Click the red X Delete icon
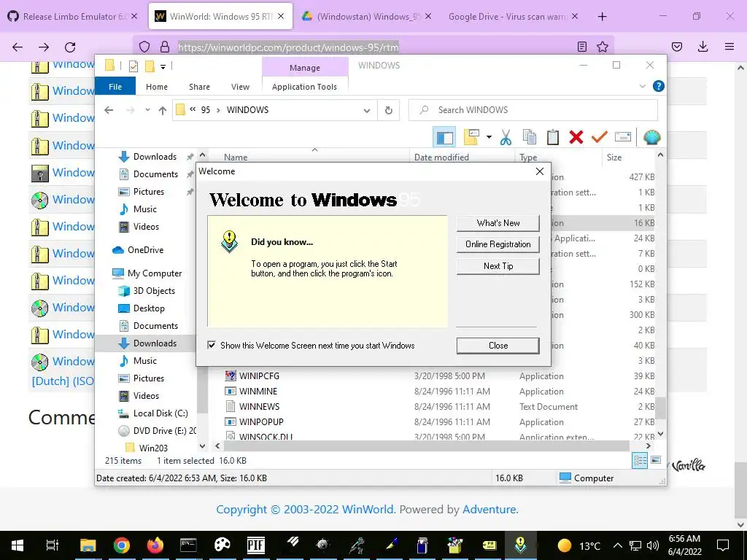The image size is (747, 560). click(576, 137)
